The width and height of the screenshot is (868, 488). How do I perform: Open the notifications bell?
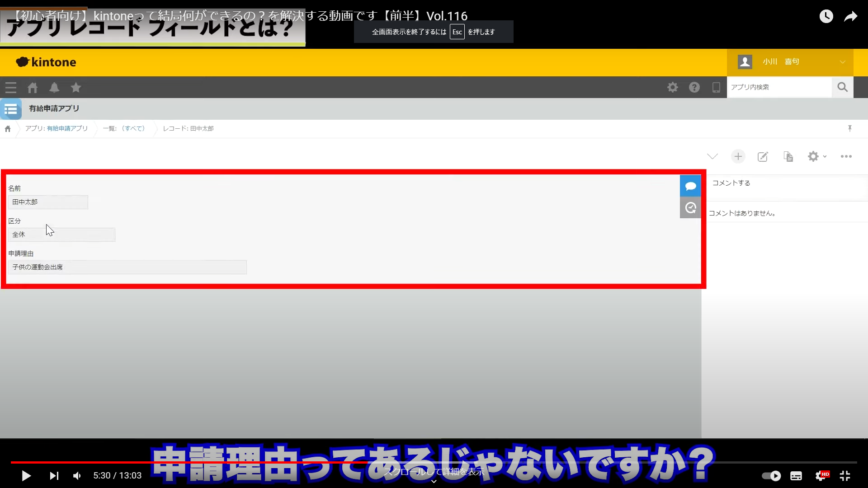(x=54, y=88)
